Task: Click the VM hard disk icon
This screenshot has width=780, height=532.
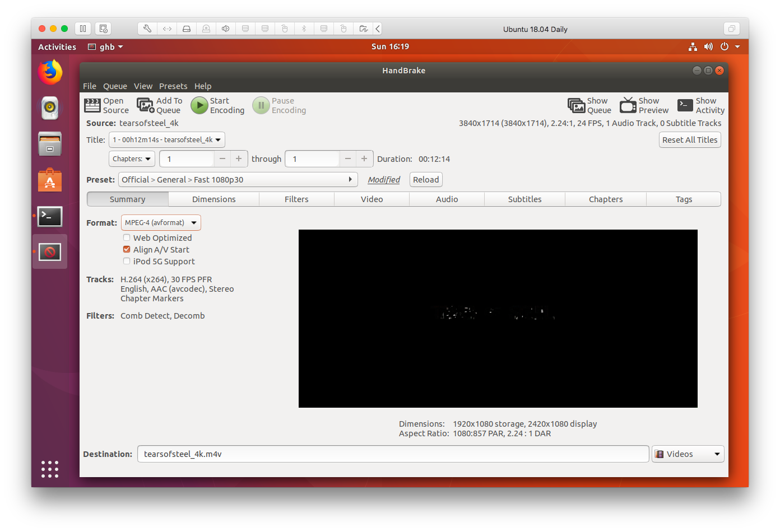Action: coord(187,29)
